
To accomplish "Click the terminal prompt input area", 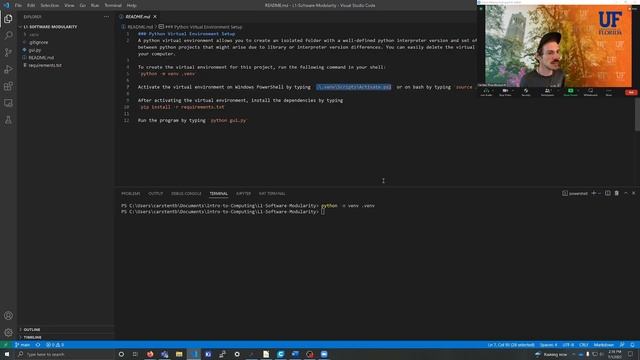I will [323, 212].
